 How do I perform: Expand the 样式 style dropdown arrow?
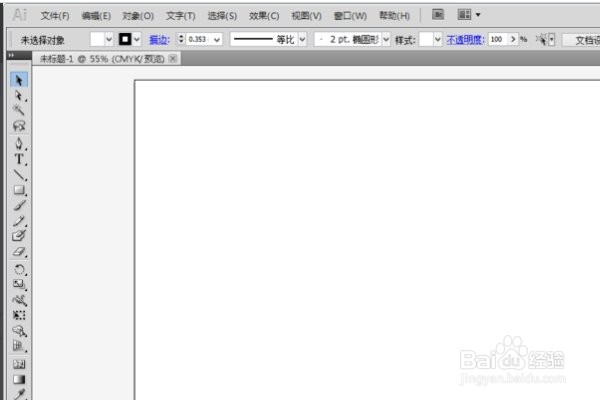point(438,39)
